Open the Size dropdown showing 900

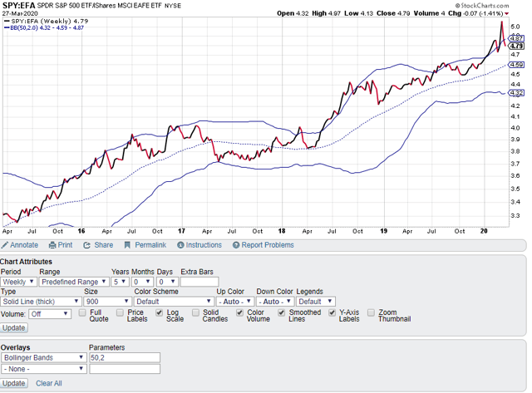(107, 302)
